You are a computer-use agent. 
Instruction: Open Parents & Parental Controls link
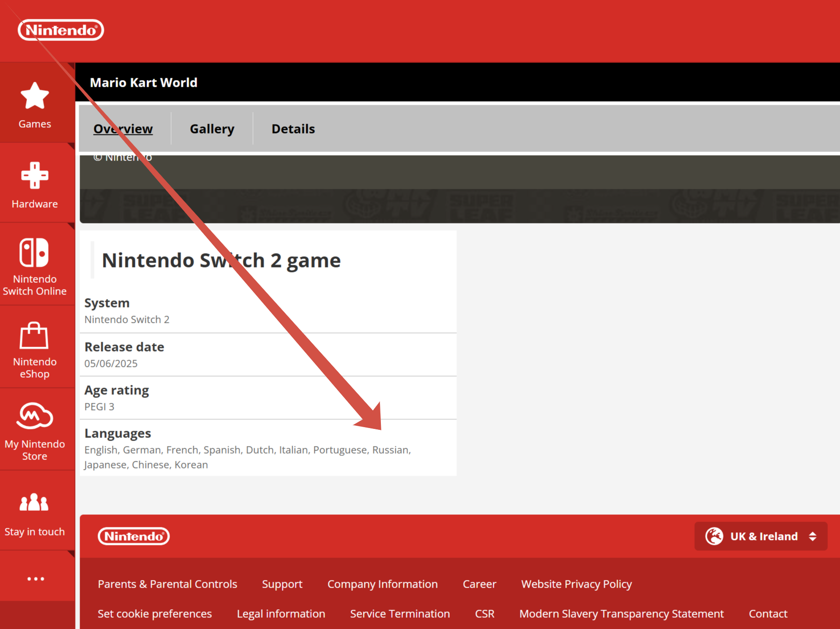pos(167,584)
